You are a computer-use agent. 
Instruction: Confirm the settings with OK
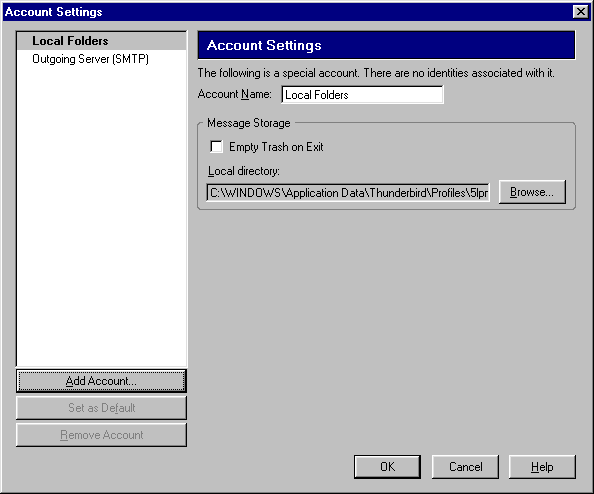pos(388,467)
